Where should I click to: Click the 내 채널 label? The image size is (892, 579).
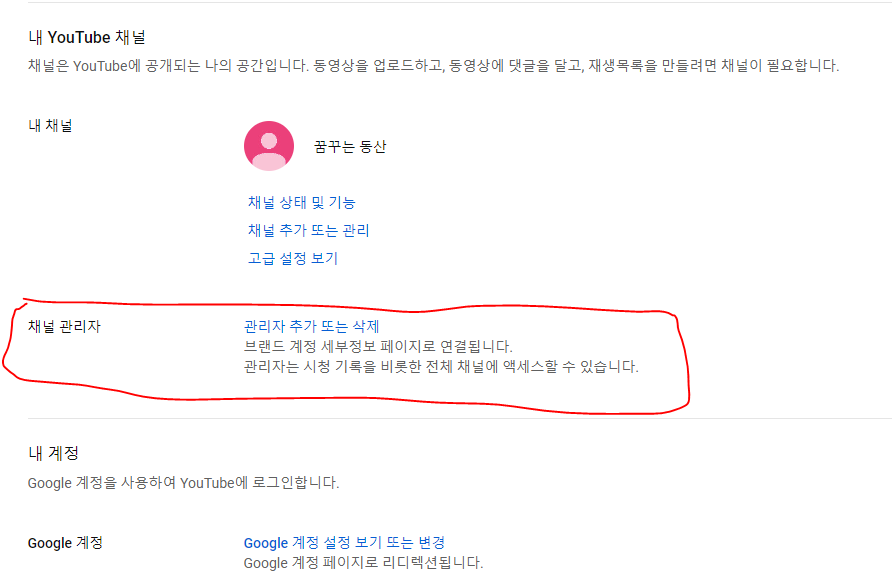coord(50,126)
